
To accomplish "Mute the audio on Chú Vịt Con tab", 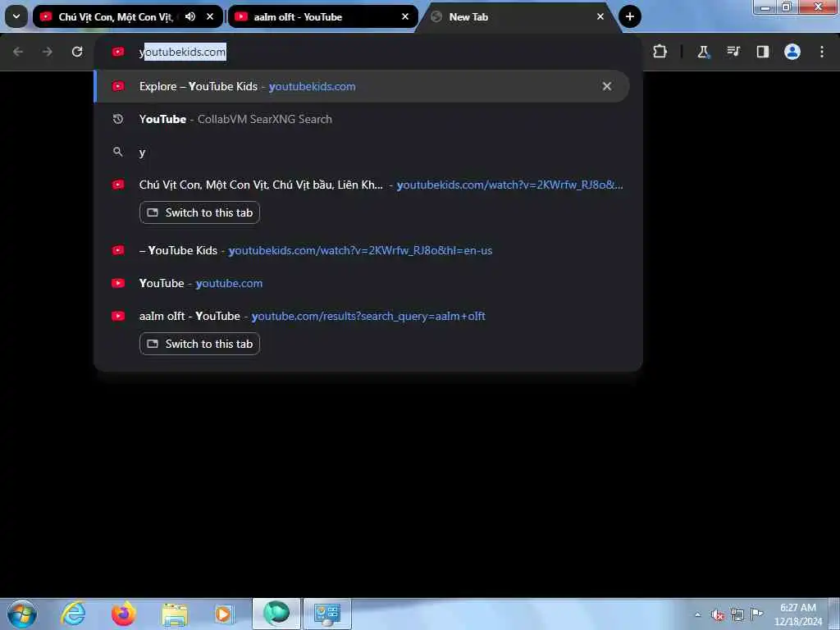I will [x=190, y=16].
